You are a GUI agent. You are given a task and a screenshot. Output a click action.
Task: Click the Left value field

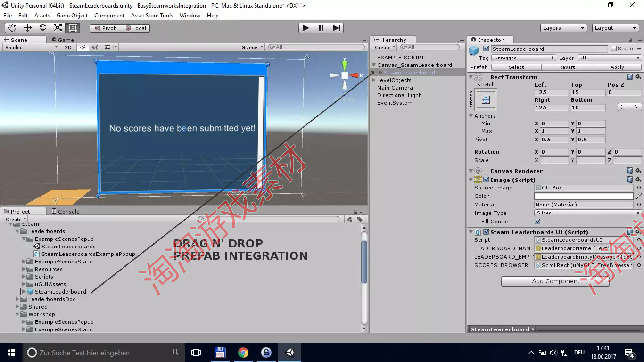(551, 92)
